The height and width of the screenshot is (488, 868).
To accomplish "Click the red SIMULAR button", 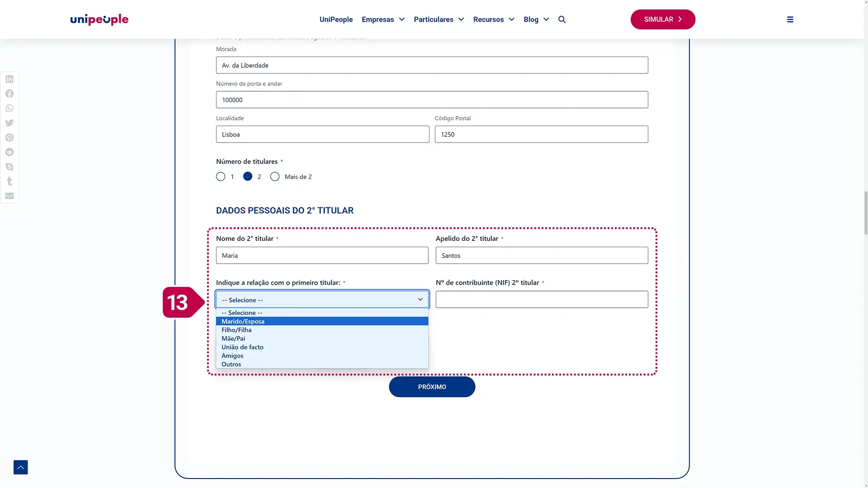I will point(663,19).
